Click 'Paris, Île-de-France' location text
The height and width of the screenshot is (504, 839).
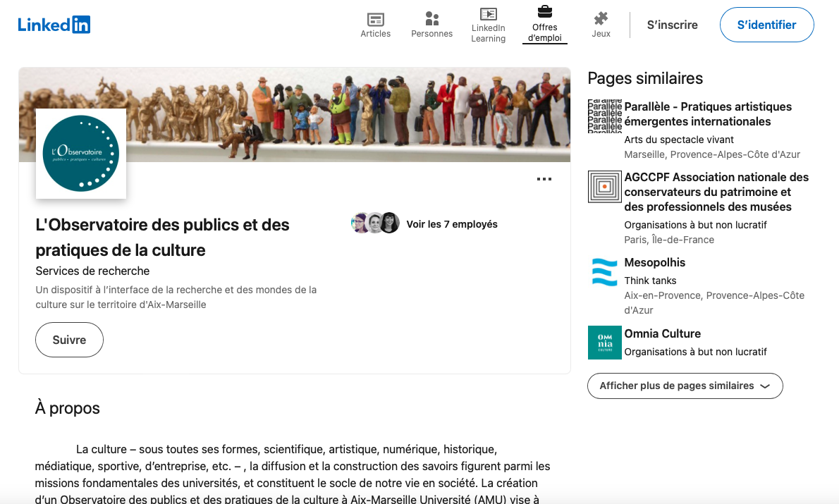point(669,240)
